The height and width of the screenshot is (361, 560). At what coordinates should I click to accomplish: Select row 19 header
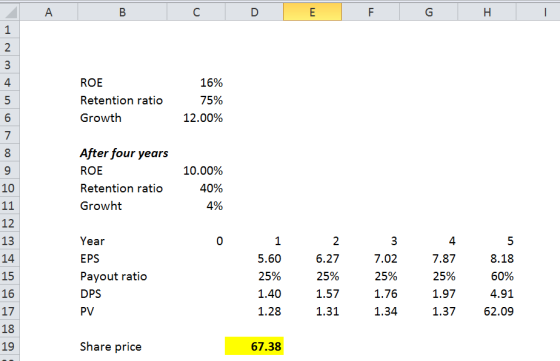tap(10, 346)
